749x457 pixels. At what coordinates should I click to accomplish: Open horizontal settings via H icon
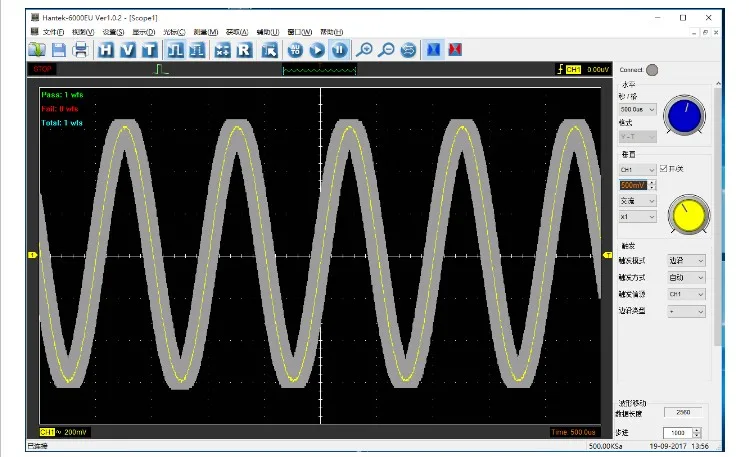(x=106, y=50)
